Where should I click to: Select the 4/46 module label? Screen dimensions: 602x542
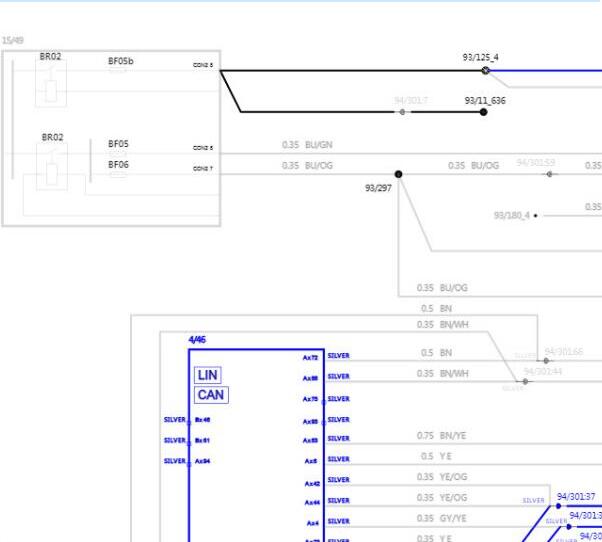tap(197, 340)
